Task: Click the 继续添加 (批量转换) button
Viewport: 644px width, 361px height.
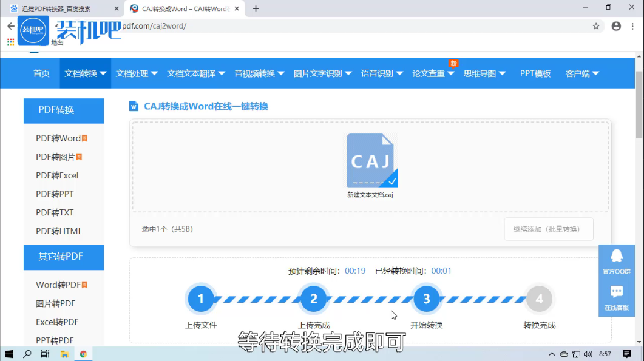Action: tap(548, 229)
